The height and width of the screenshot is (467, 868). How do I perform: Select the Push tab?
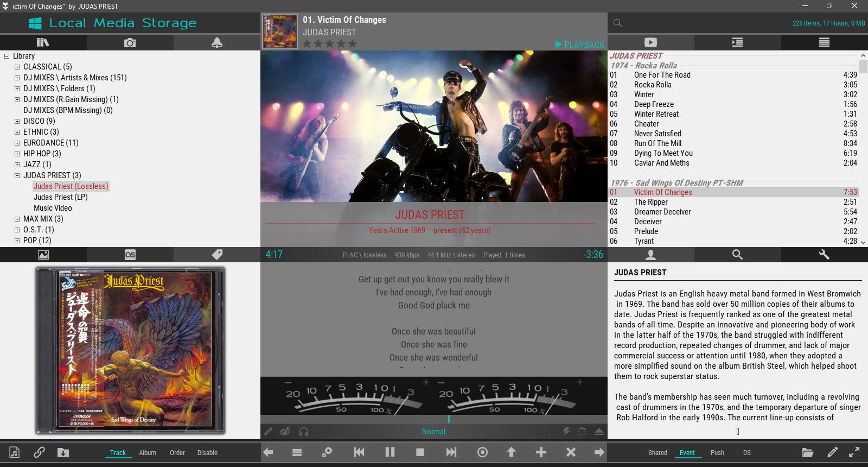717,452
